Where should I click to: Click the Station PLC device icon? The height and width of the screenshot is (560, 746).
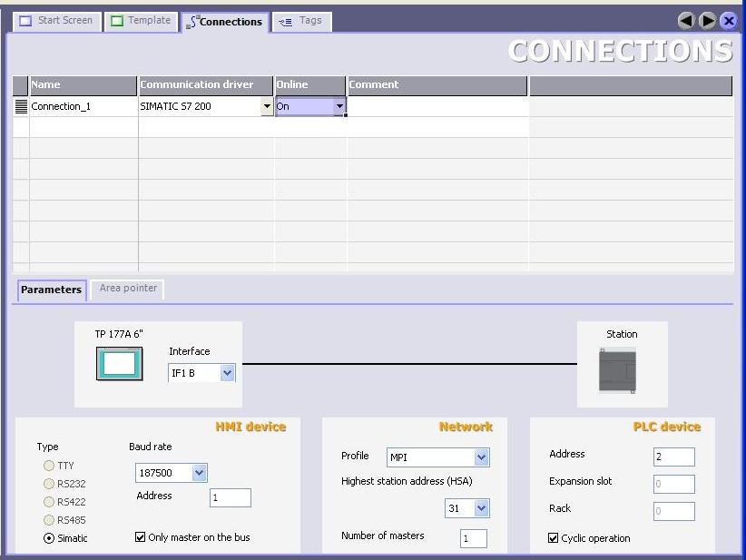617,369
